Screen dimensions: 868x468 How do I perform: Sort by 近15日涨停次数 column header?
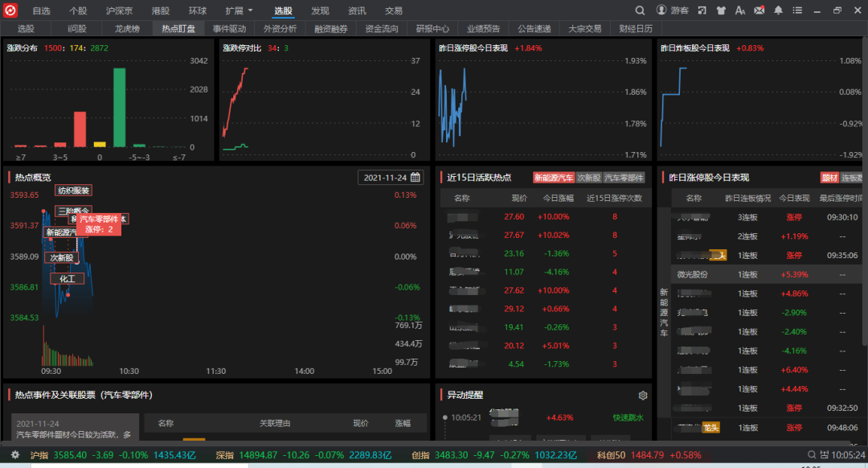[614, 199]
